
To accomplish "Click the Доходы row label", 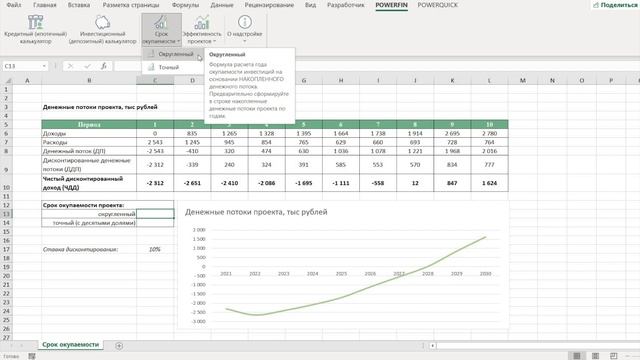I will click(89, 133).
